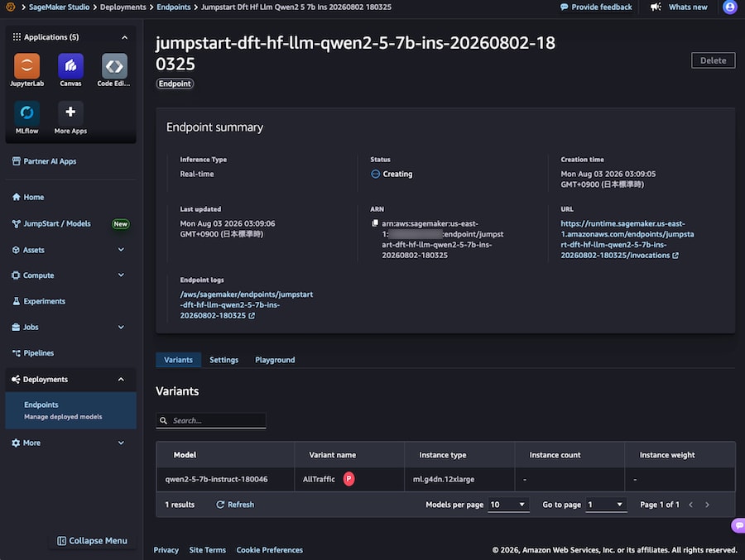This screenshot has height=560, width=745.
Task: Switch to the Settings tab
Action: point(223,360)
